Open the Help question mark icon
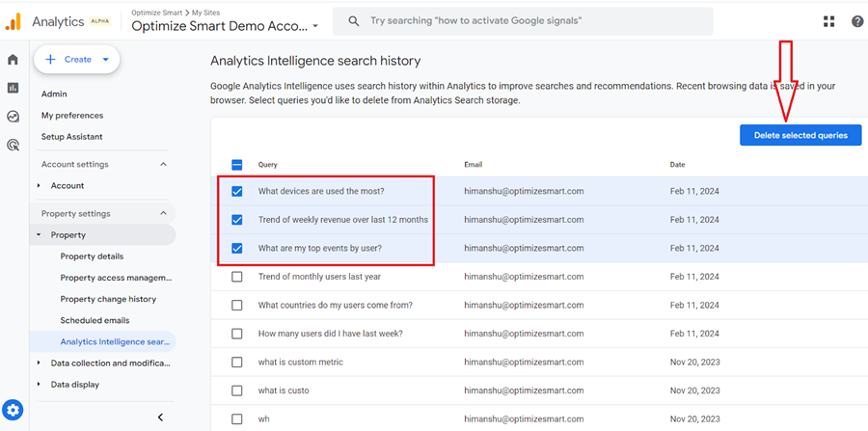Viewport: 868px width, 431px height. coord(857,21)
